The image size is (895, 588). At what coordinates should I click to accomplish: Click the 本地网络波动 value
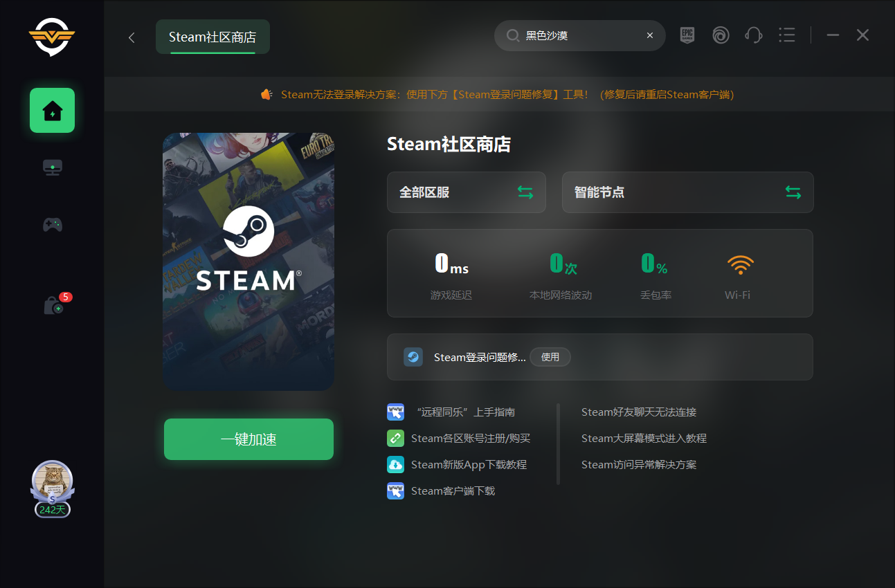[563, 264]
